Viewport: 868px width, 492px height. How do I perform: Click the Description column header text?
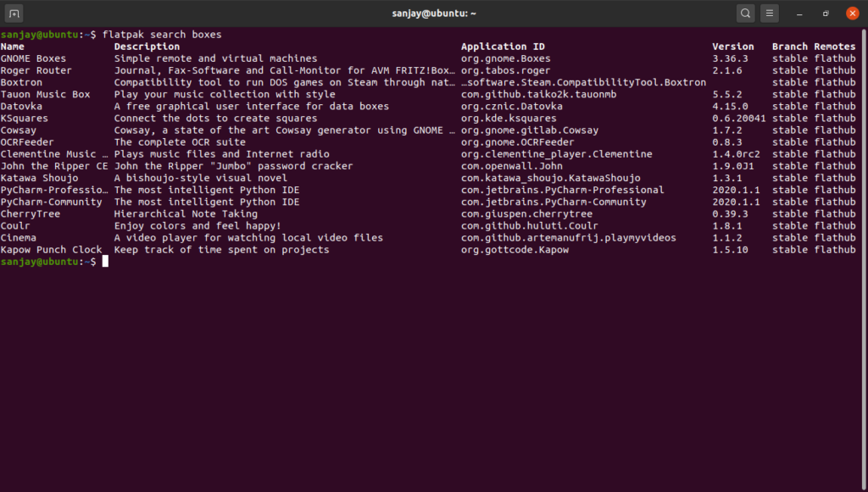tap(145, 46)
